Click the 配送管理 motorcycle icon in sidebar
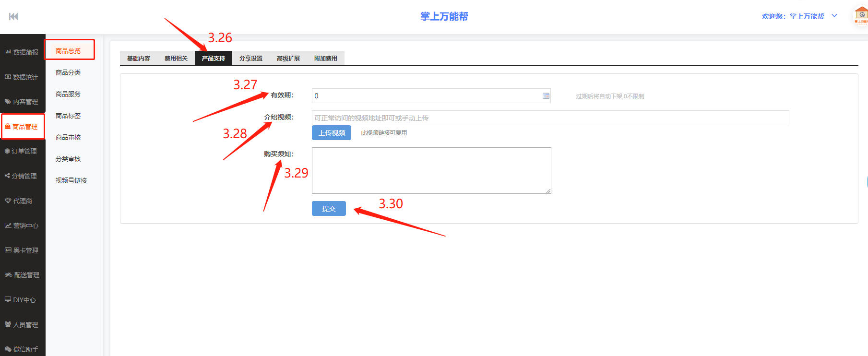Viewport: 868px width, 356px height. [8, 275]
